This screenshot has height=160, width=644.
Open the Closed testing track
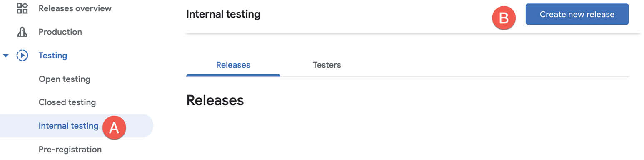67,102
